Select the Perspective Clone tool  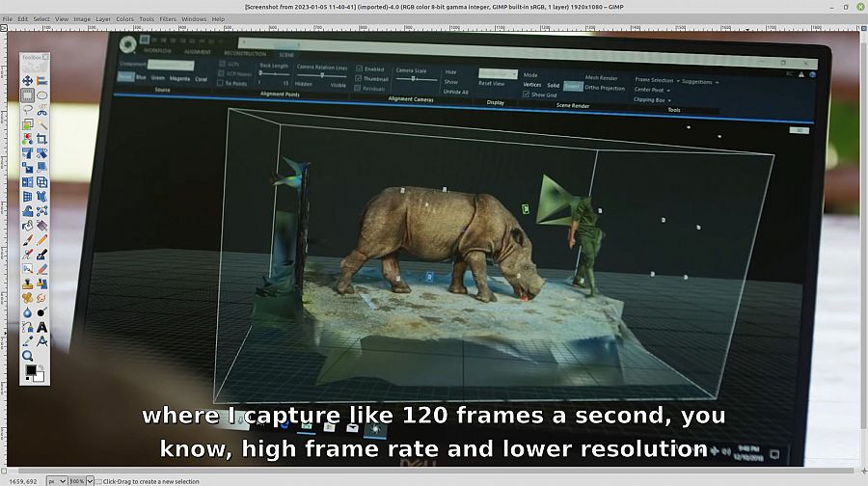[x=41, y=283]
